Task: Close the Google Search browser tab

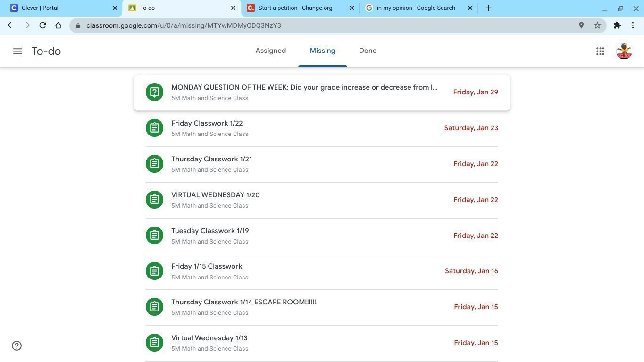Action: 470,8
